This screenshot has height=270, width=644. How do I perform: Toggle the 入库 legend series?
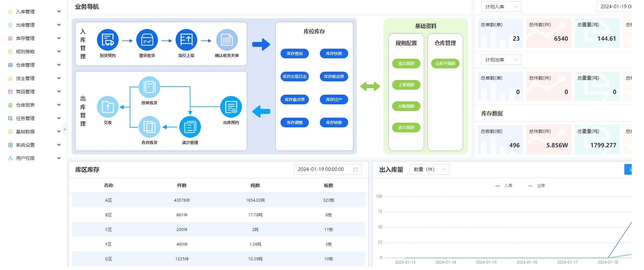tap(504, 186)
